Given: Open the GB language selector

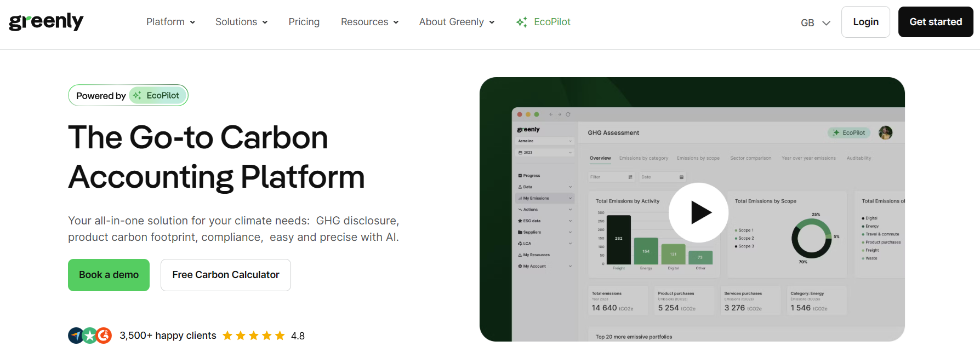Looking at the screenshot, I should point(815,22).
